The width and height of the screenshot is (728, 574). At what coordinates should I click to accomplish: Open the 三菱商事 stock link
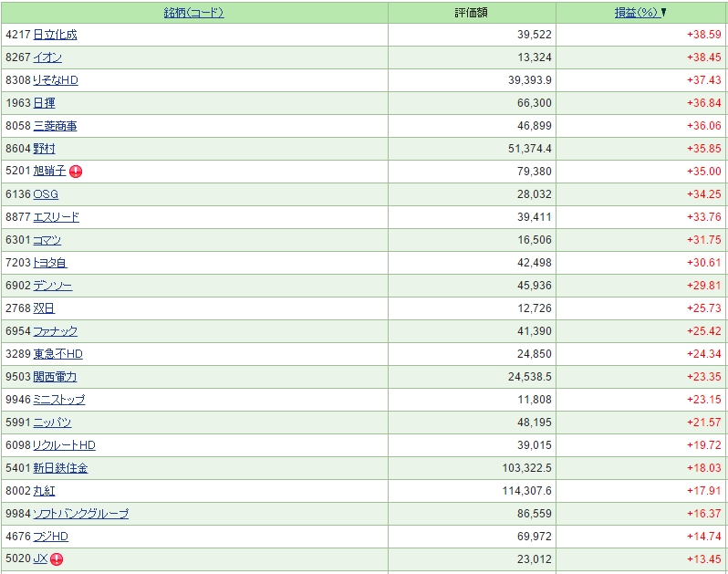pyautogui.click(x=55, y=126)
